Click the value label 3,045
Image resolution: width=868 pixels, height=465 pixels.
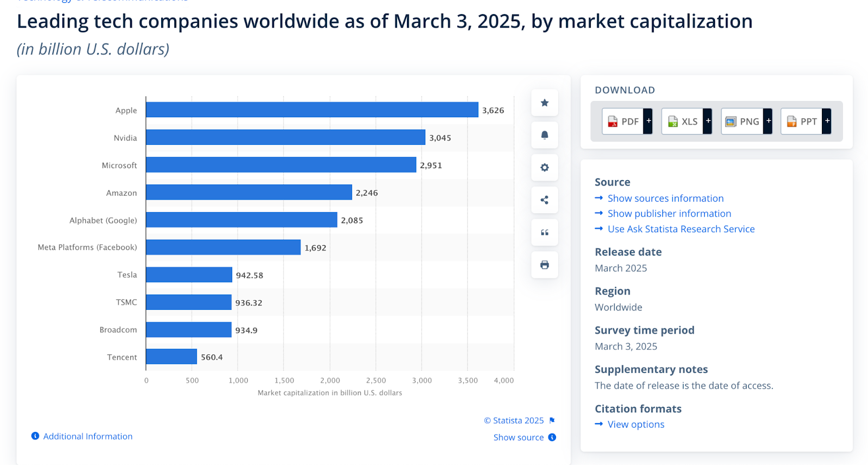point(440,138)
